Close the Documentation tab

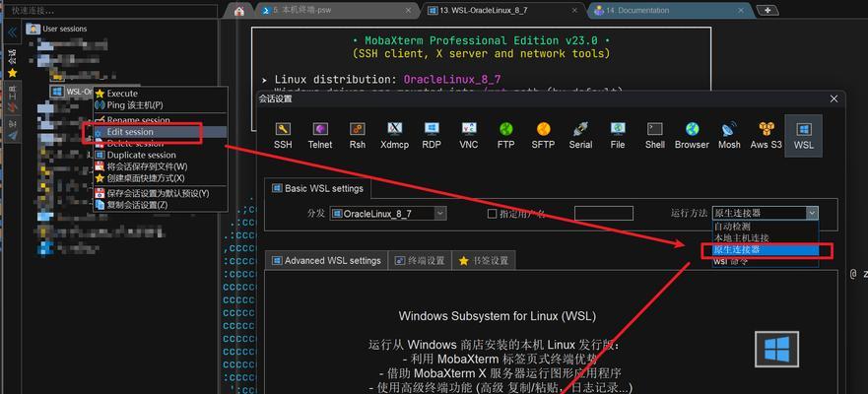(742, 10)
